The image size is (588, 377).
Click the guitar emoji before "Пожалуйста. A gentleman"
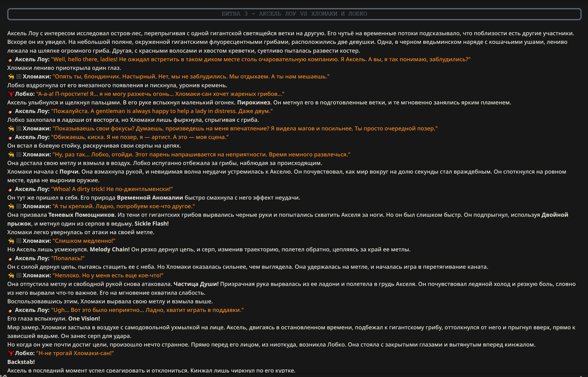coord(11,111)
